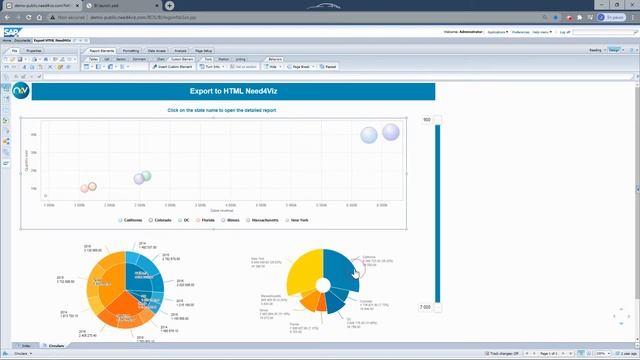Switch to the Analysis ribbon tab

[180, 51]
